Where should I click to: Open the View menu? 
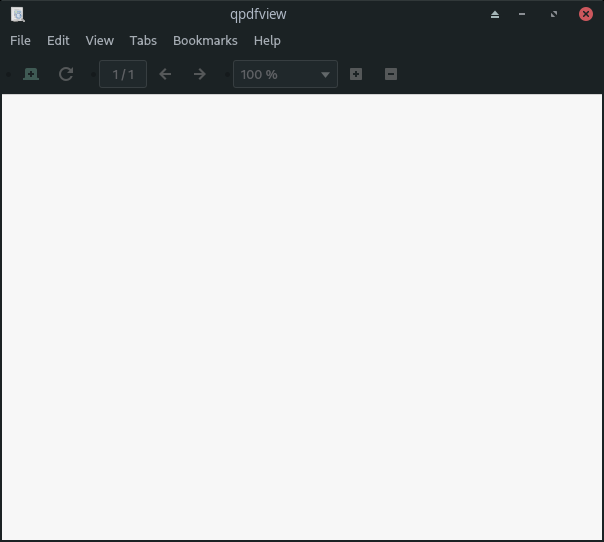pyautogui.click(x=100, y=40)
